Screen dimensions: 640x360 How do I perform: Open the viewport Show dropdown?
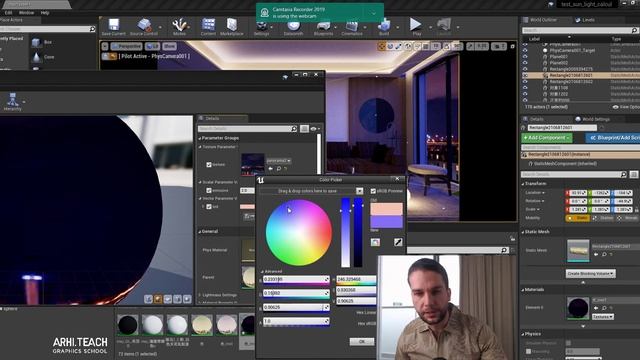click(169, 47)
